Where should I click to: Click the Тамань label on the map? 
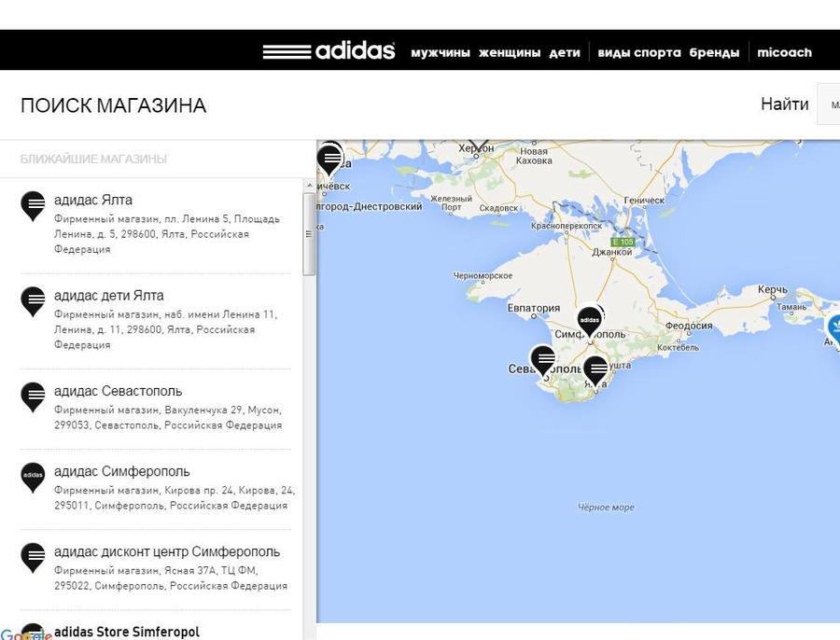pos(791,307)
